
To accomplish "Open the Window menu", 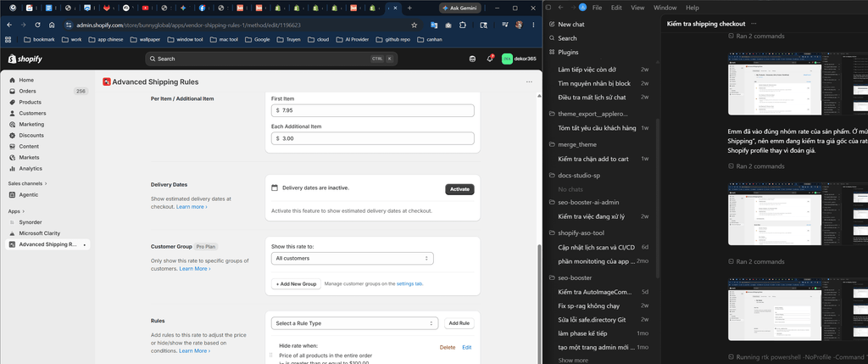I will [665, 8].
